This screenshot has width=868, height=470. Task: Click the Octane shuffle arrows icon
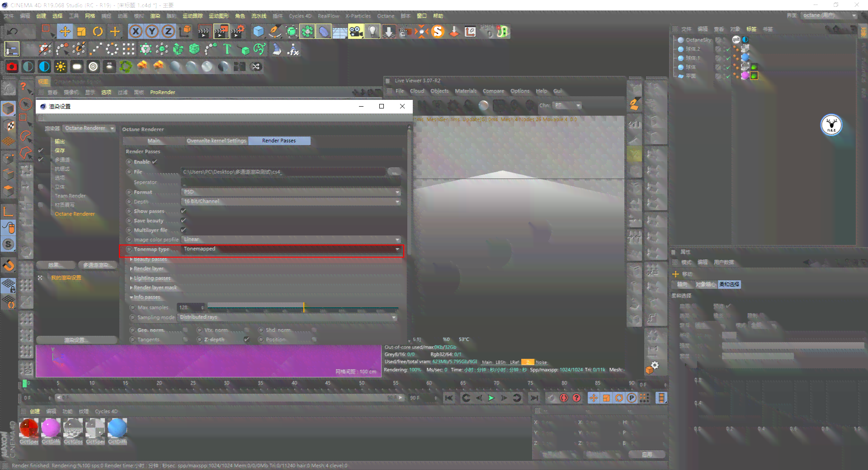pyautogui.click(x=256, y=67)
